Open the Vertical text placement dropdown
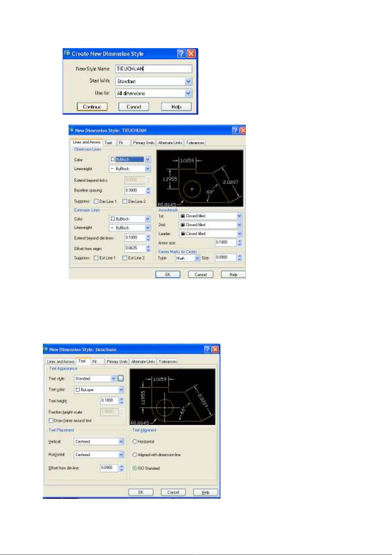This screenshot has width=392, height=555. 121,441
